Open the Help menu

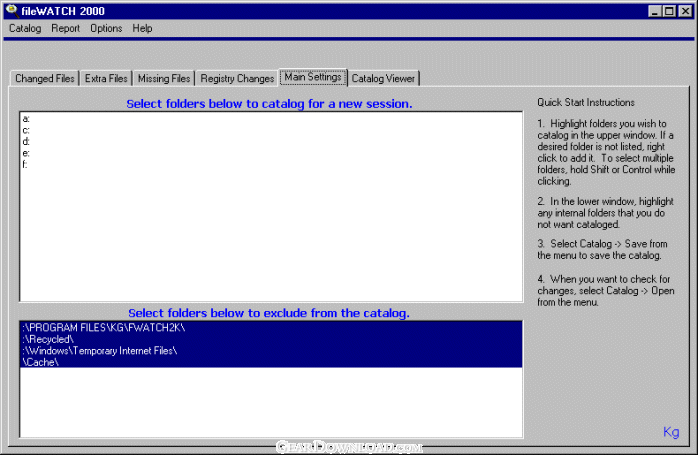(142, 28)
